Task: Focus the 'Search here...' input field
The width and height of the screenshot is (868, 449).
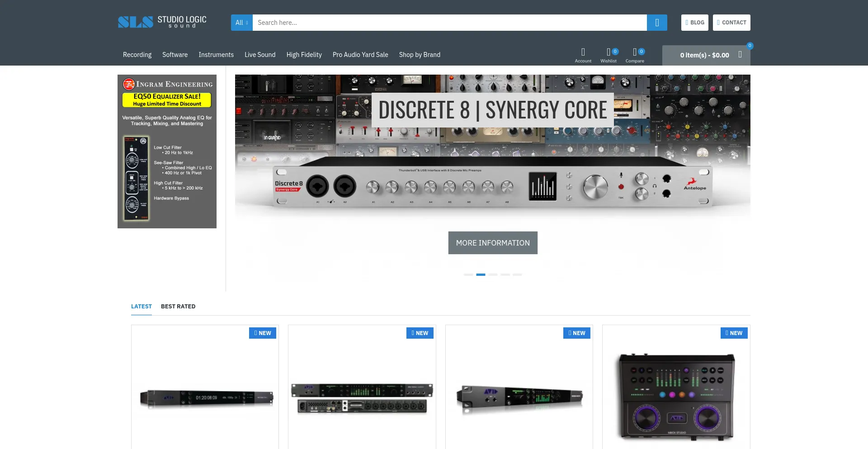Action: pyautogui.click(x=449, y=23)
